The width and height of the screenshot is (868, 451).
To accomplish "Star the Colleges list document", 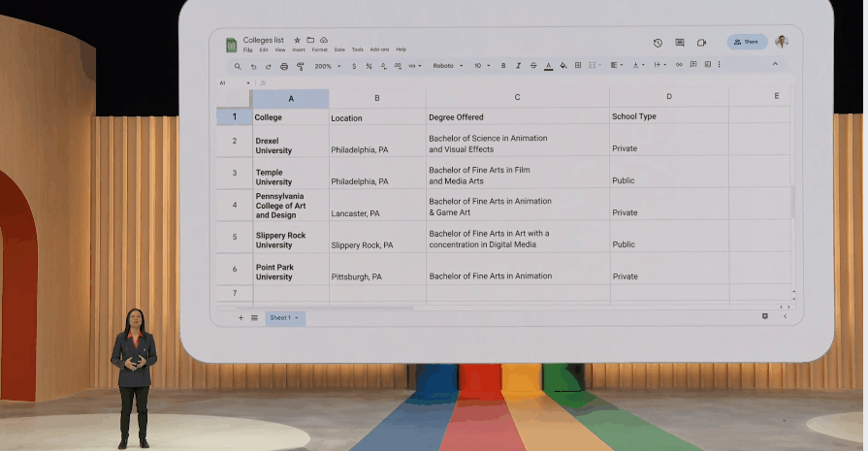I will pos(297,40).
